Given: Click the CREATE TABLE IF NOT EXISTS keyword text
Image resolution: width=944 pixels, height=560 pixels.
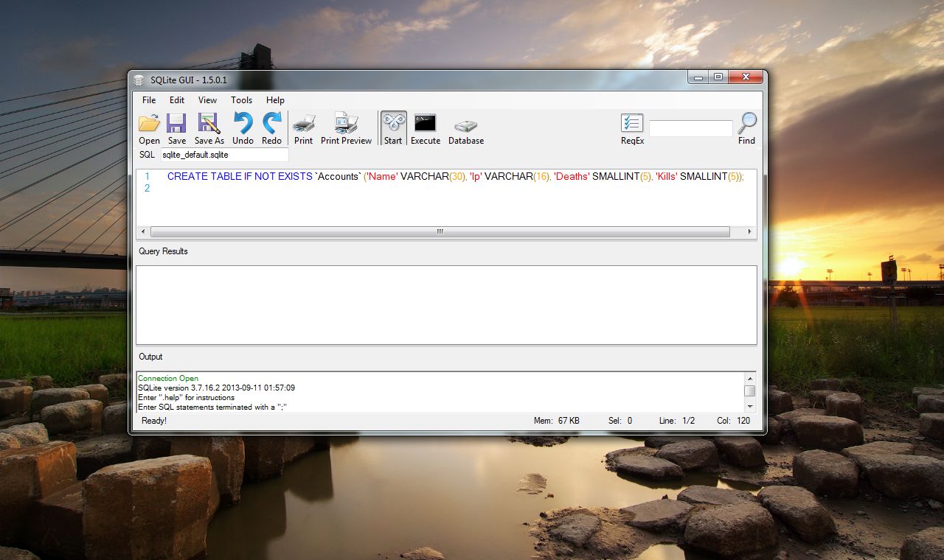Looking at the screenshot, I should coord(240,177).
